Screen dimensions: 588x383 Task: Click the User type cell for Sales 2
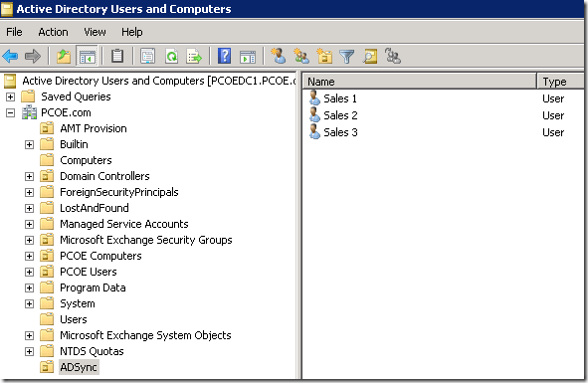tap(553, 115)
